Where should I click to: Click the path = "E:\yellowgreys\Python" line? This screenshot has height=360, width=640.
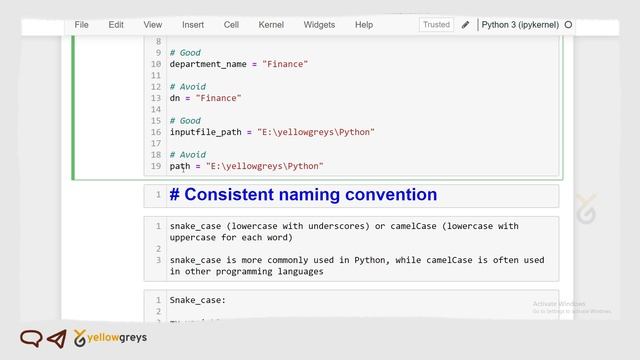tap(247, 166)
